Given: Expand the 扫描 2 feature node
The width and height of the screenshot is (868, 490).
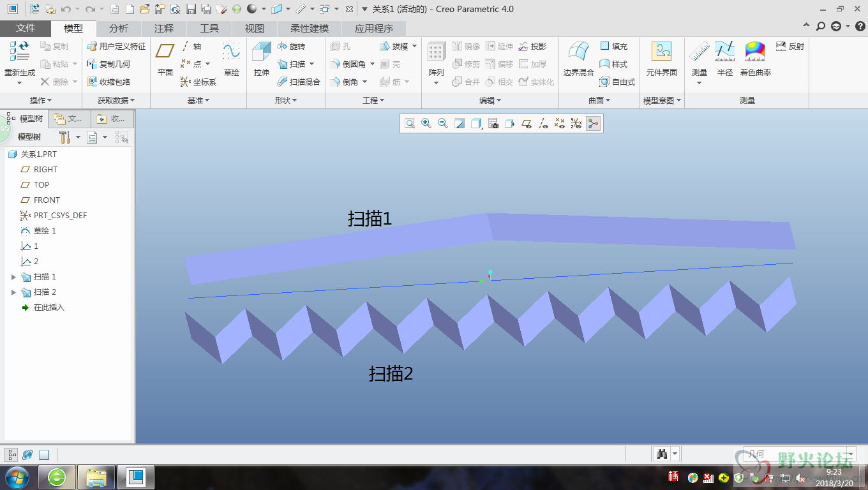Looking at the screenshot, I should tap(14, 292).
